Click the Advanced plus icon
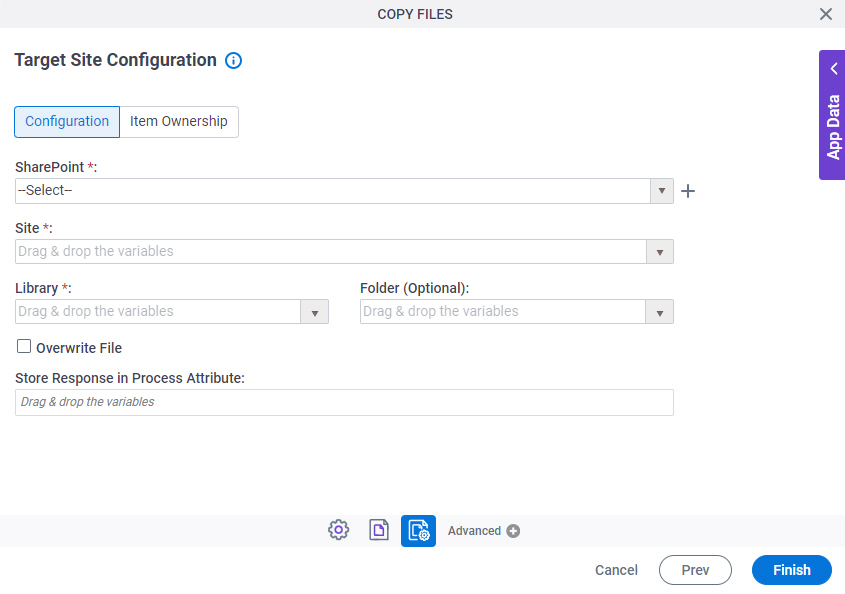This screenshot has height=594, width=845. (513, 531)
